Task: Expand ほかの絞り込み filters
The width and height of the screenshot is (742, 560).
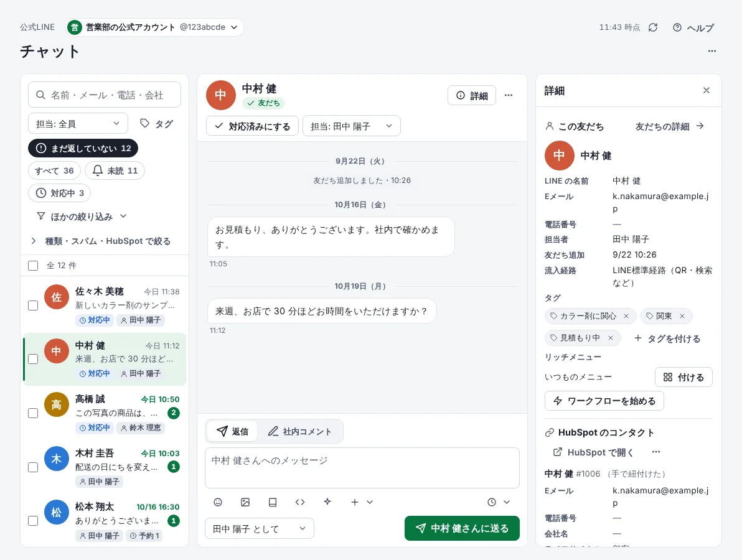Action: pyautogui.click(x=82, y=217)
